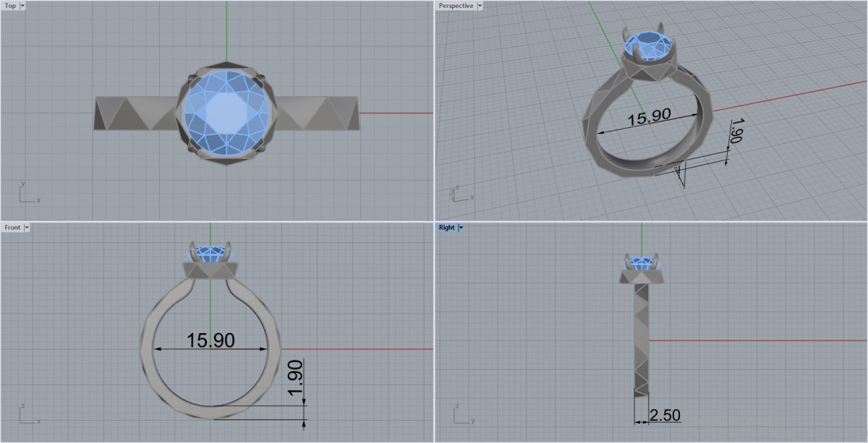Select the 1.90 dimension in Front view
The image size is (868, 443).
click(295, 377)
